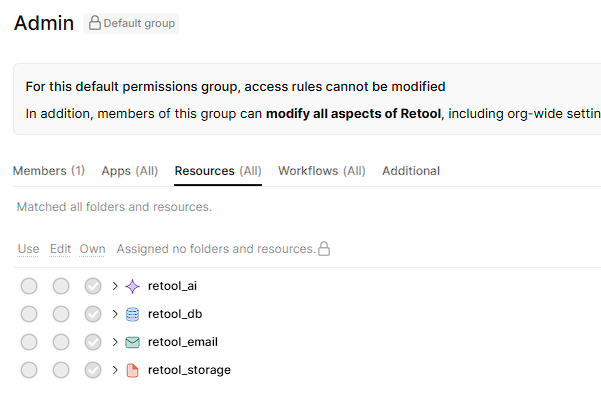Expand the retool_email resource row
Viewport: 601px width, 411px height.
coord(115,342)
